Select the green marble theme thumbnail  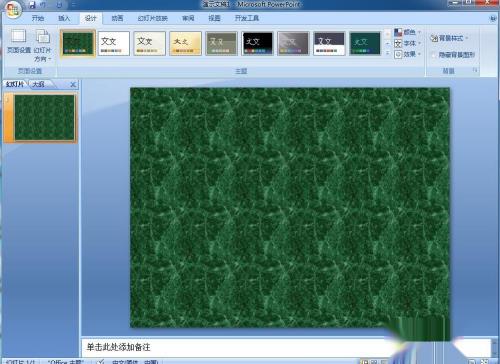pyautogui.click(x=78, y=43)
